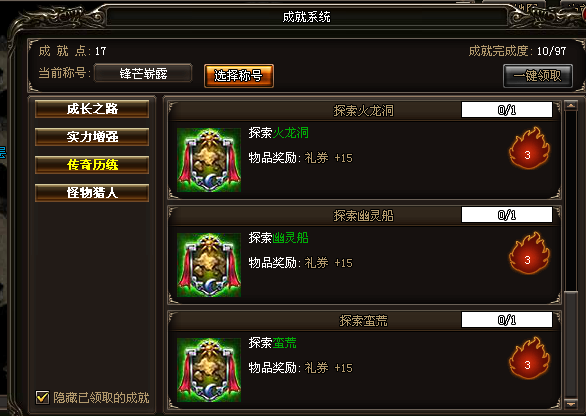Click the 探索蛮荒 achievement badge icon
This screenshot has width=586, height=416.
click(x=209, y=370)
